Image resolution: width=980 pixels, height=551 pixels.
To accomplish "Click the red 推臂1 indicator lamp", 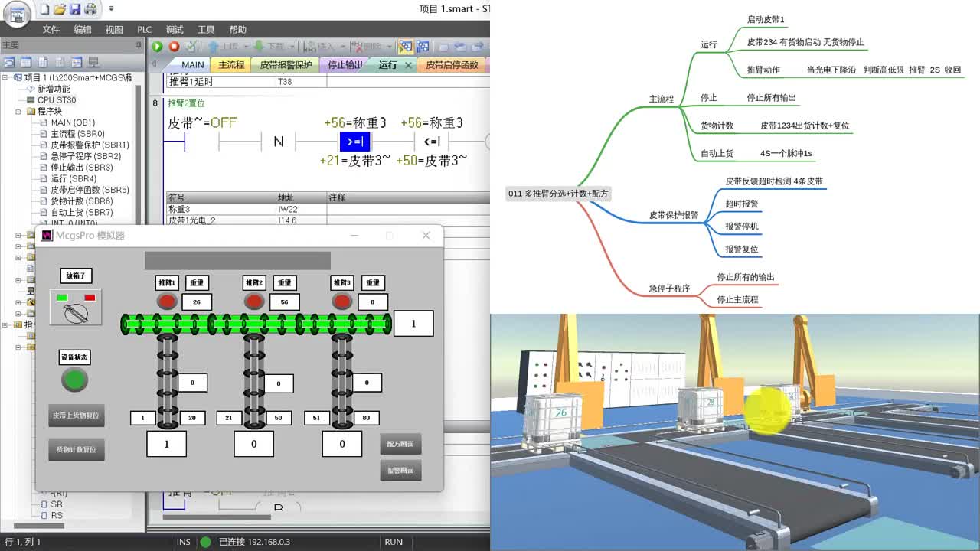I will (167, 302).
